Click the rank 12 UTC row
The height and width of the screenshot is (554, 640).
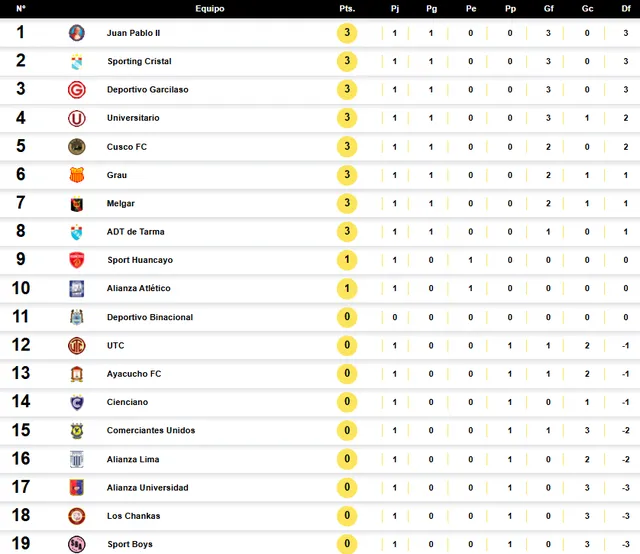click(x=320, y=345)
